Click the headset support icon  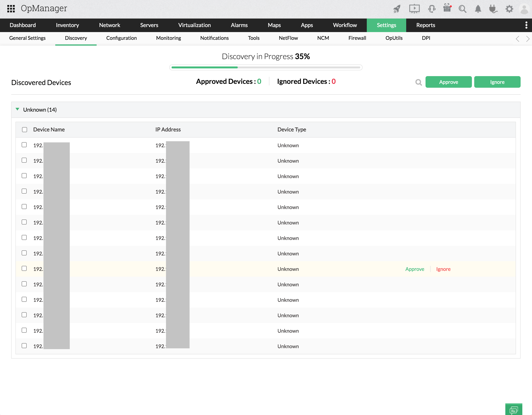pyautogui.click(x=432, y=9)
